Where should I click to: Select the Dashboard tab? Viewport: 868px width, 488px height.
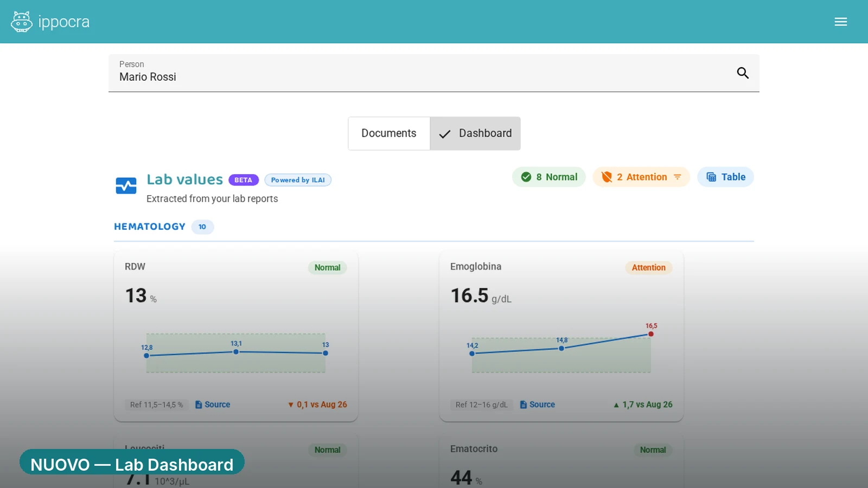pyautogui.click(x=475, y=133)
